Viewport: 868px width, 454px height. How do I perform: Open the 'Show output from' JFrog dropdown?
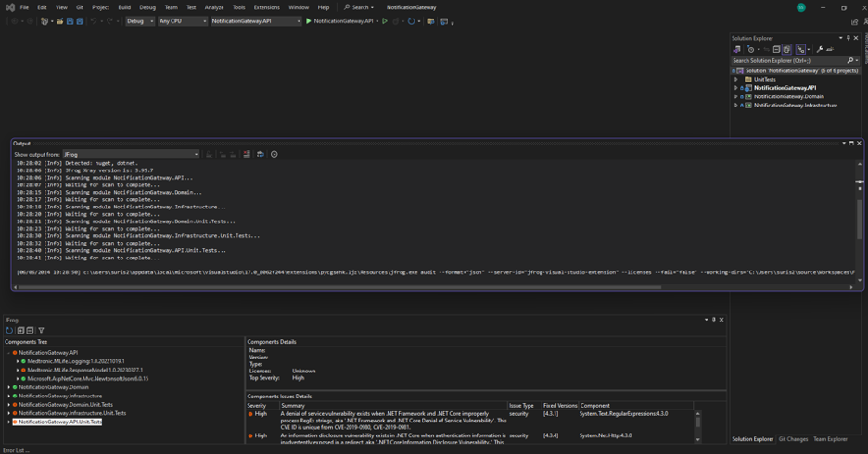130,154
